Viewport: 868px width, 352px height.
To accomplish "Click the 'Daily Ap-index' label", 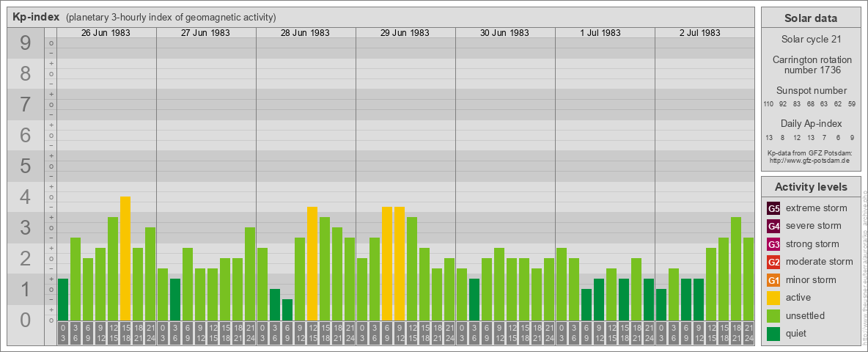I will pyautogui.click(x=812, y=123).
